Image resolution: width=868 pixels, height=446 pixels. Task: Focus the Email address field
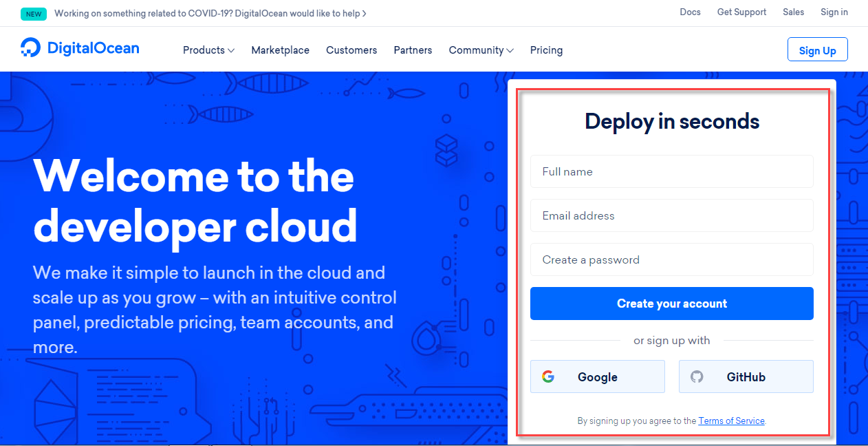click(671, 215)
